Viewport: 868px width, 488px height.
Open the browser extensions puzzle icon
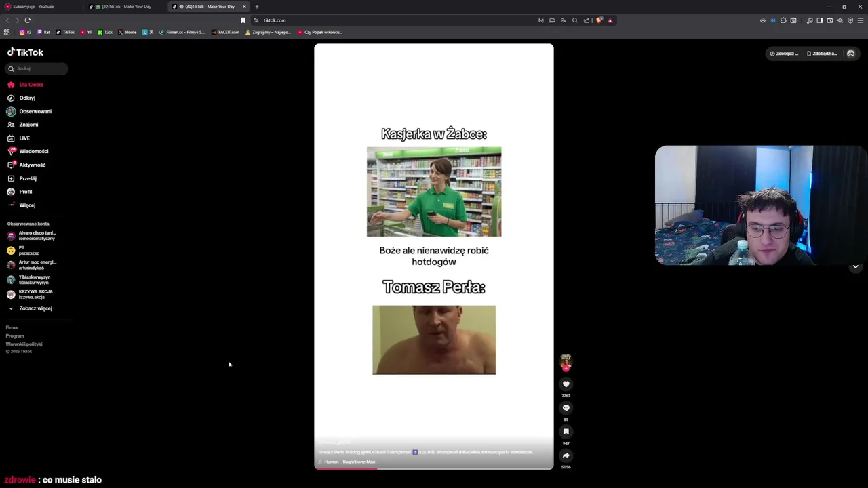pos(783,20)
